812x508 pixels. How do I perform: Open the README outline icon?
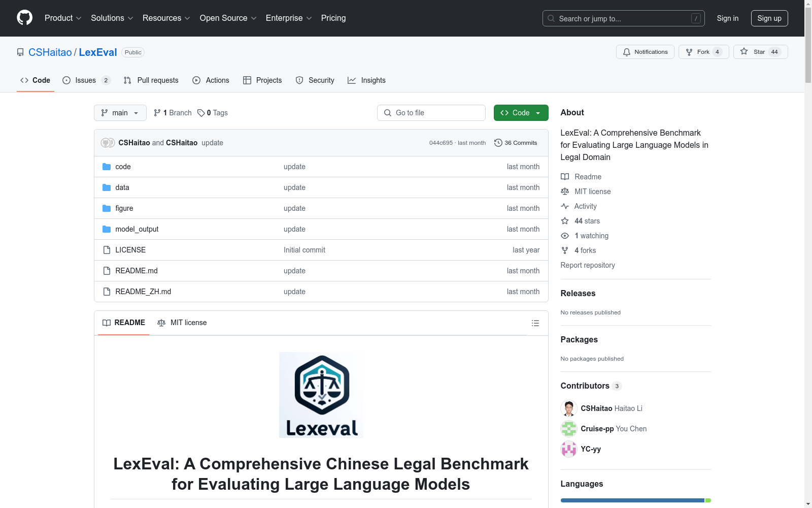pos(535,323)
